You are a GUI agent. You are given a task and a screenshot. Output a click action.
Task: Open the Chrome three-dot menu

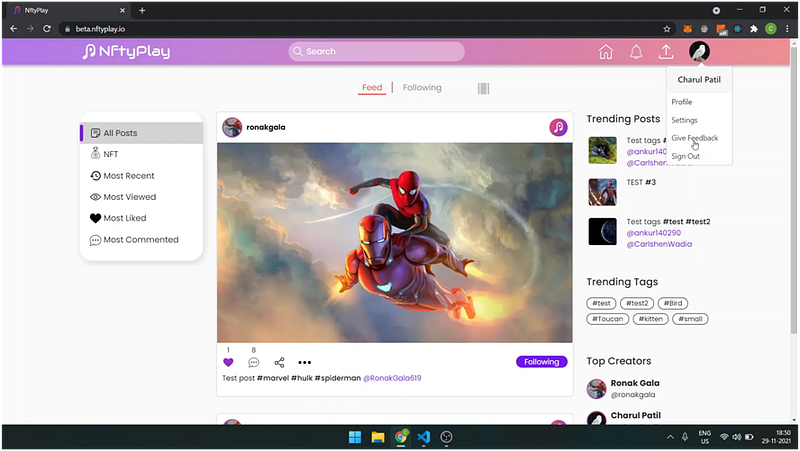(x=787, y=29)
